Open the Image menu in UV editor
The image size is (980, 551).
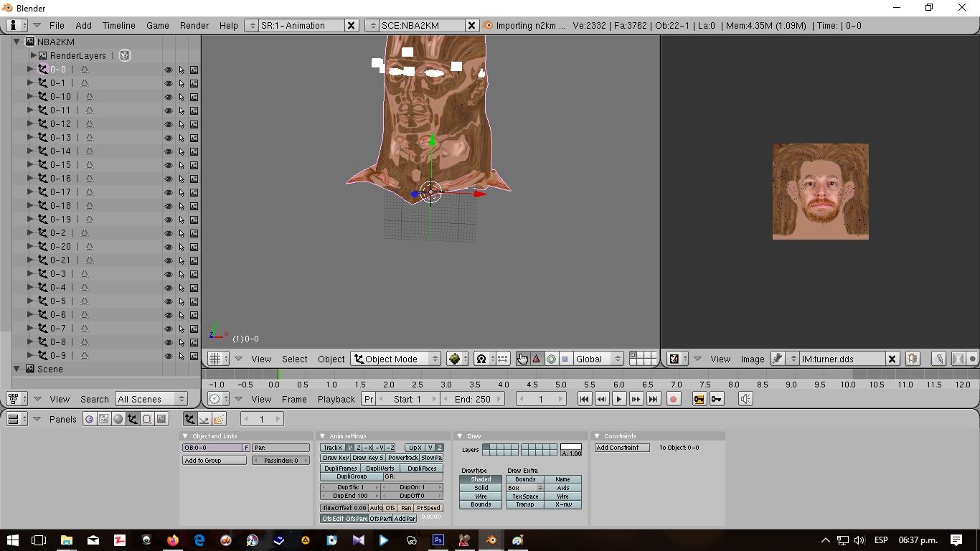[x=753, y=359]
